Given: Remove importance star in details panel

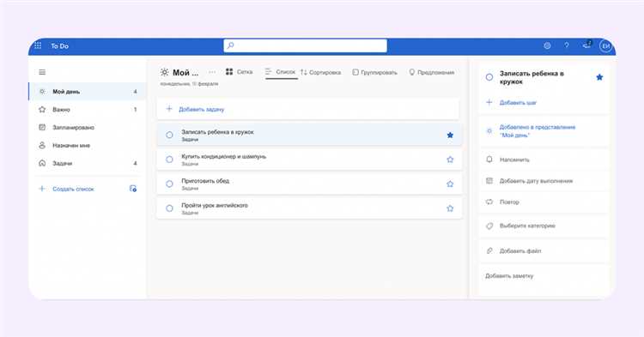Looking at the screenshot, I should point(599,77).
